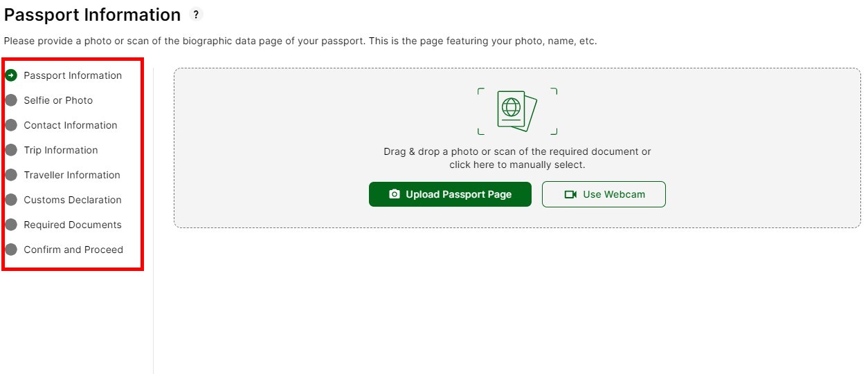
Task: Click the gray circle beside Required Documents
Action: [x=11, y=225]
